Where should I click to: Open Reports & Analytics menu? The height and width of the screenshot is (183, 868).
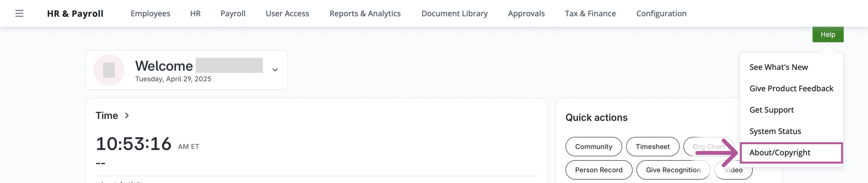tap(365, 14)
